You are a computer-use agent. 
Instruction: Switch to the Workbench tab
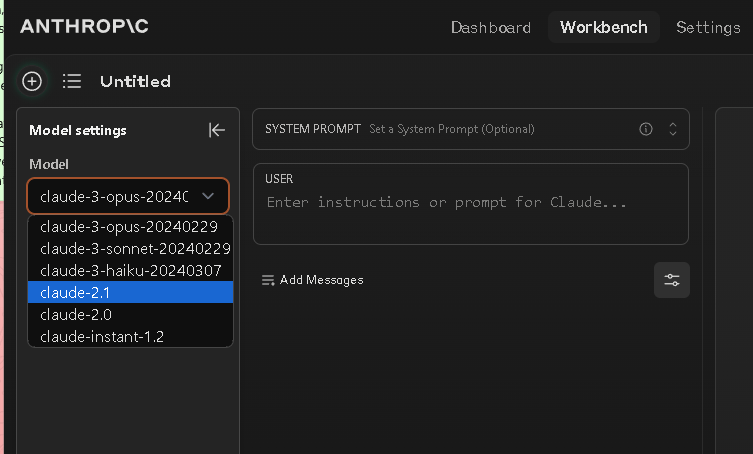point(604,27)
